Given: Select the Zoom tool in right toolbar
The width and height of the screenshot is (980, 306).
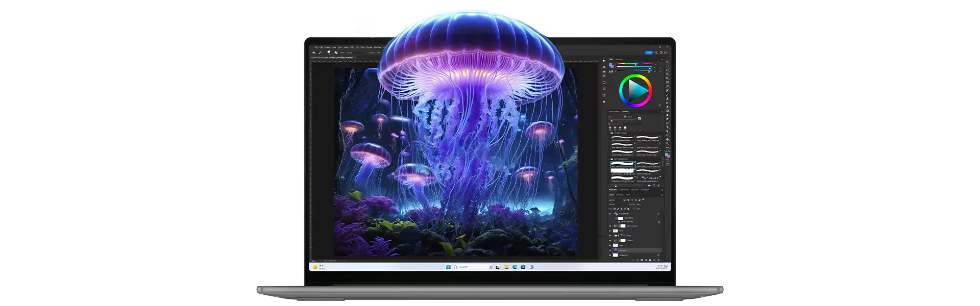Looking at the screenshot, I should 667,143.
